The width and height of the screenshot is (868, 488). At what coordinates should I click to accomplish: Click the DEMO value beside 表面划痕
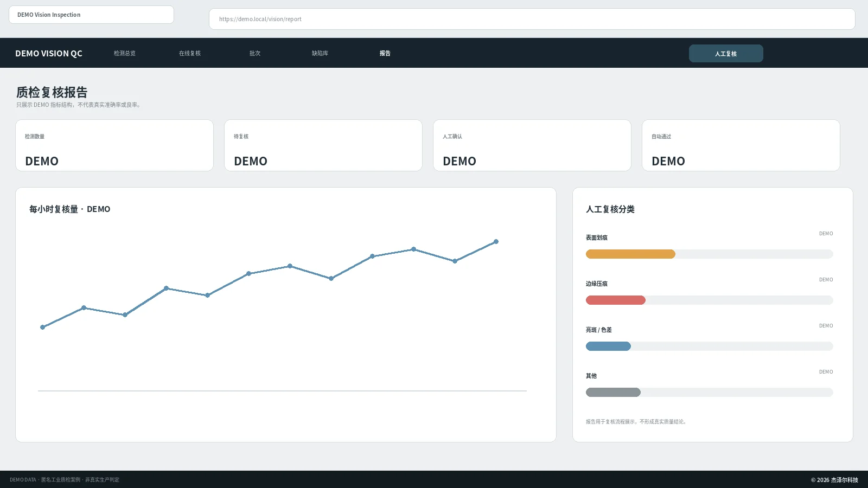tap(826, 234)
